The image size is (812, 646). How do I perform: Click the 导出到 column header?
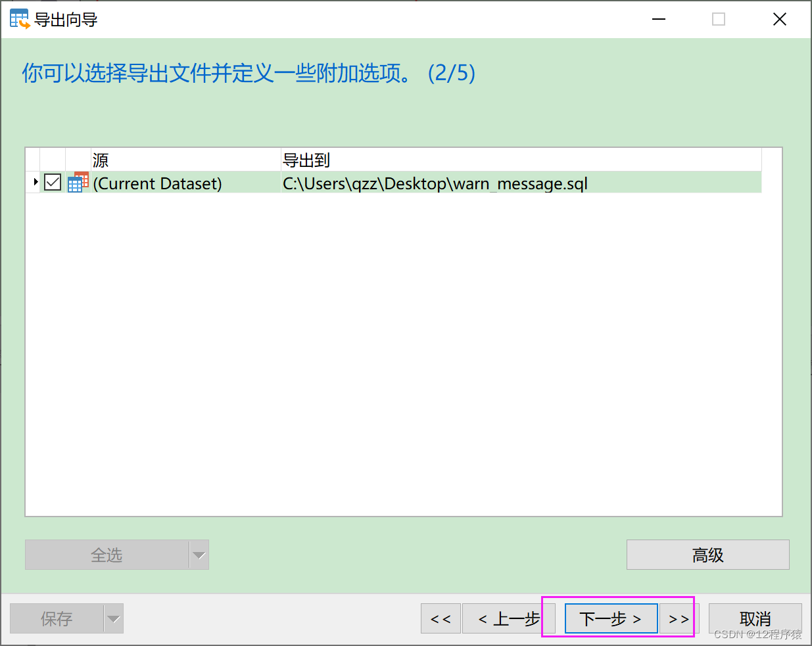(521, 160)
